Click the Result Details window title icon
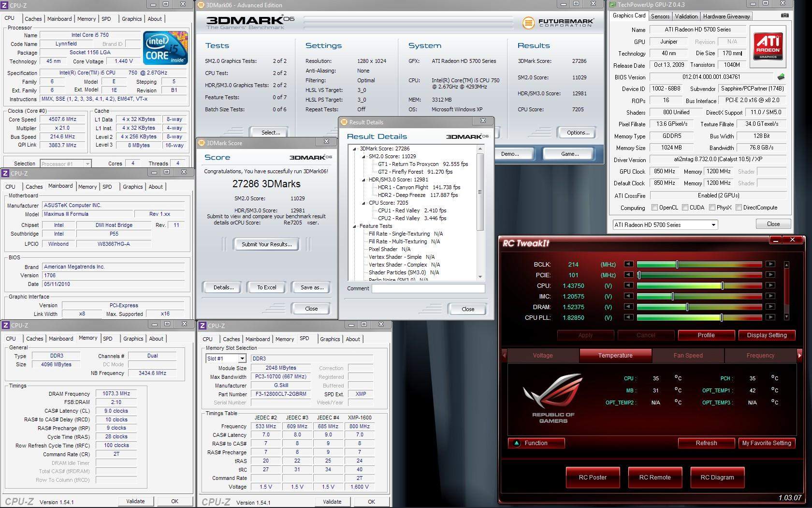This screenshot has width=812, height=508. pyautogui.click(x=344, y=122)
